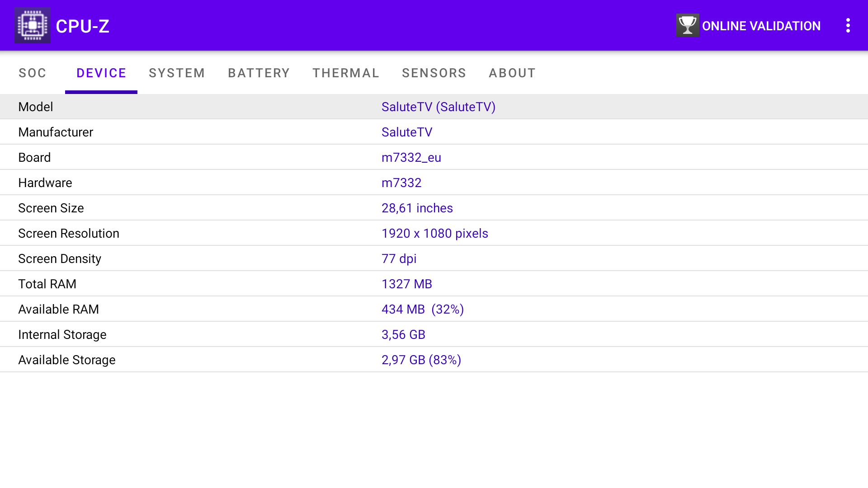Click the Total RAM 1327 MB value
This screenshot has height=488, width=868.
(x=406, y=284)
